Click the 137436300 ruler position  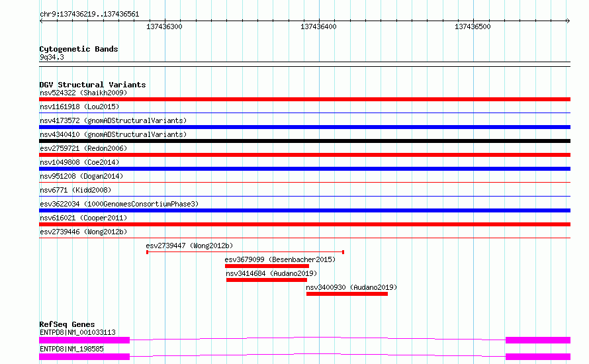pos(165,26)
